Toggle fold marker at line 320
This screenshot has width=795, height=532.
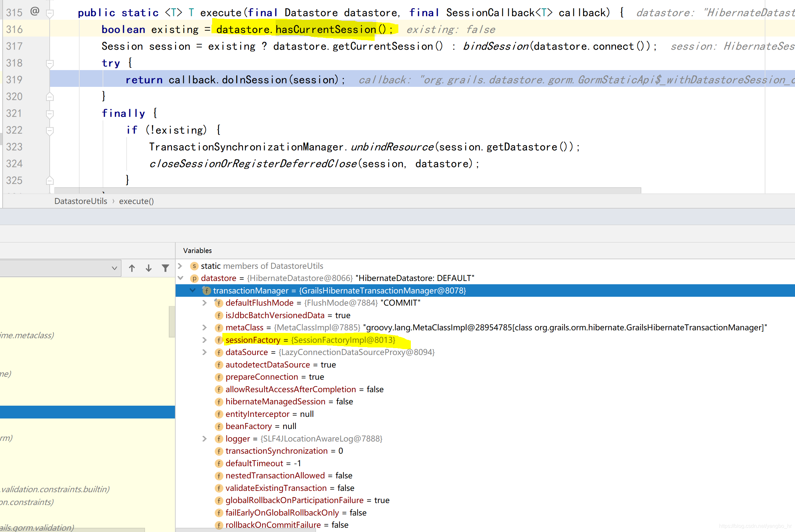(x=50, y=97)
